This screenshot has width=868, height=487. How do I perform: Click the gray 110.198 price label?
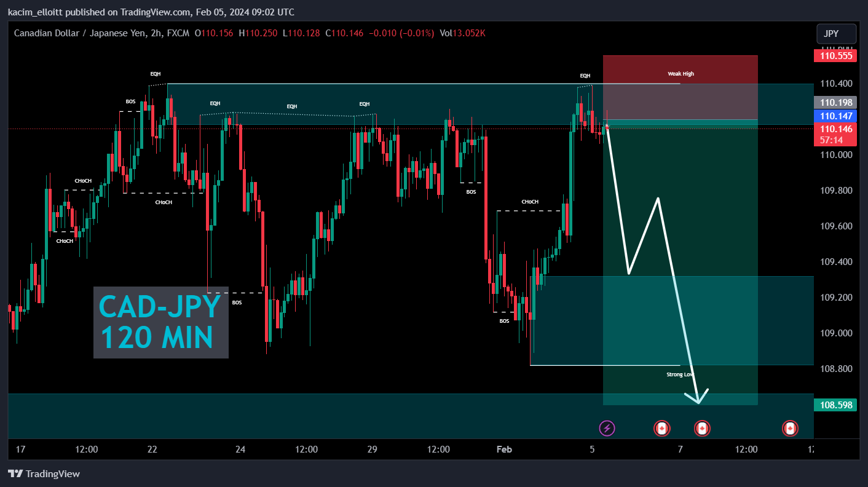coord(835,103)
